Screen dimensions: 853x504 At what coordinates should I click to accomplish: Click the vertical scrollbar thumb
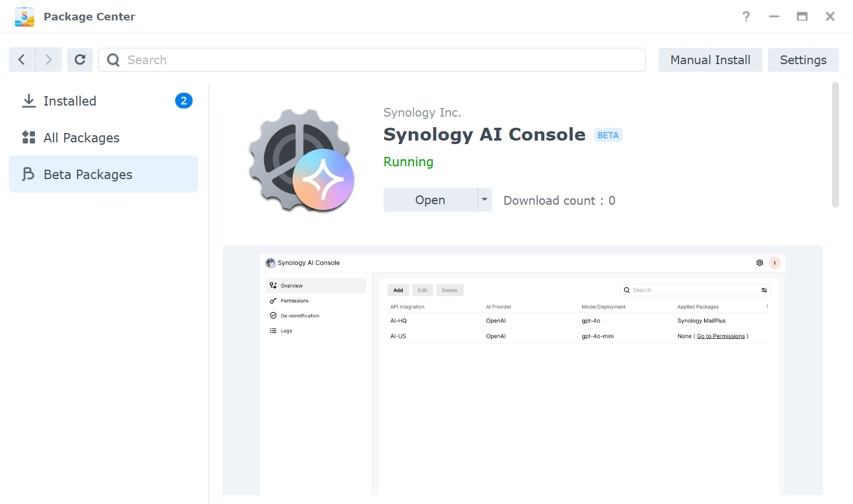(x=835, y=145)
